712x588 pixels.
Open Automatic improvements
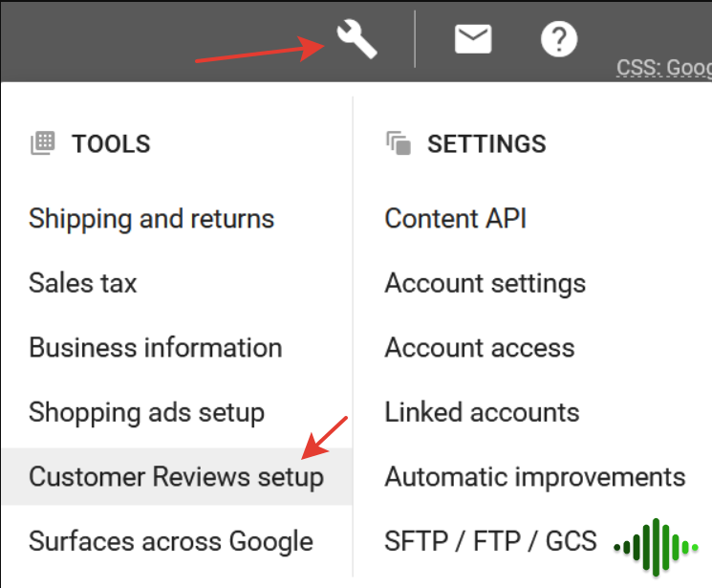point(535,477)
